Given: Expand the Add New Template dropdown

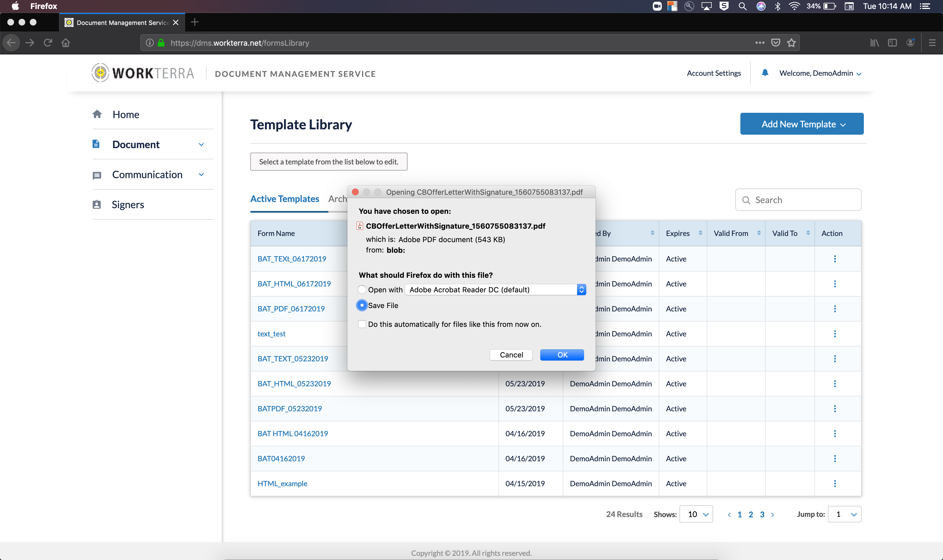Looking at the screenshot, I should coord(802,124).
